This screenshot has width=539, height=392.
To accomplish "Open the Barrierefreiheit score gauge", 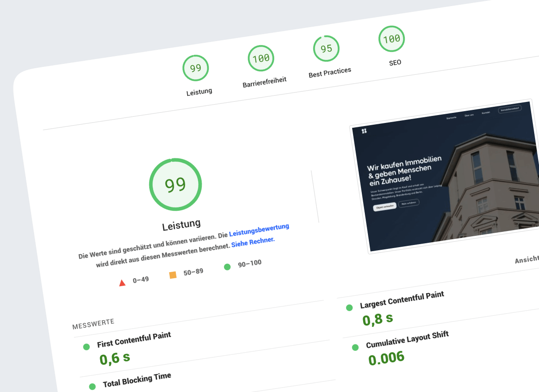I will point(261,58).
